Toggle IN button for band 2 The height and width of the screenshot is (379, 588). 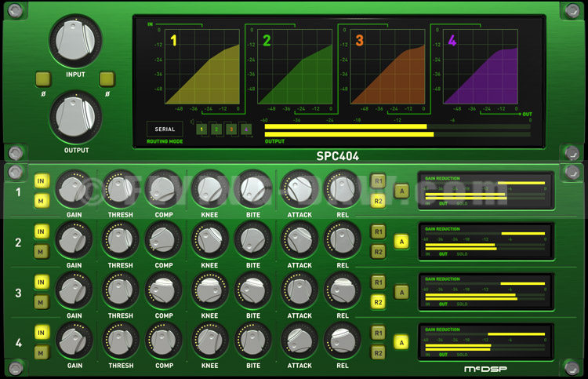[42, 231]
